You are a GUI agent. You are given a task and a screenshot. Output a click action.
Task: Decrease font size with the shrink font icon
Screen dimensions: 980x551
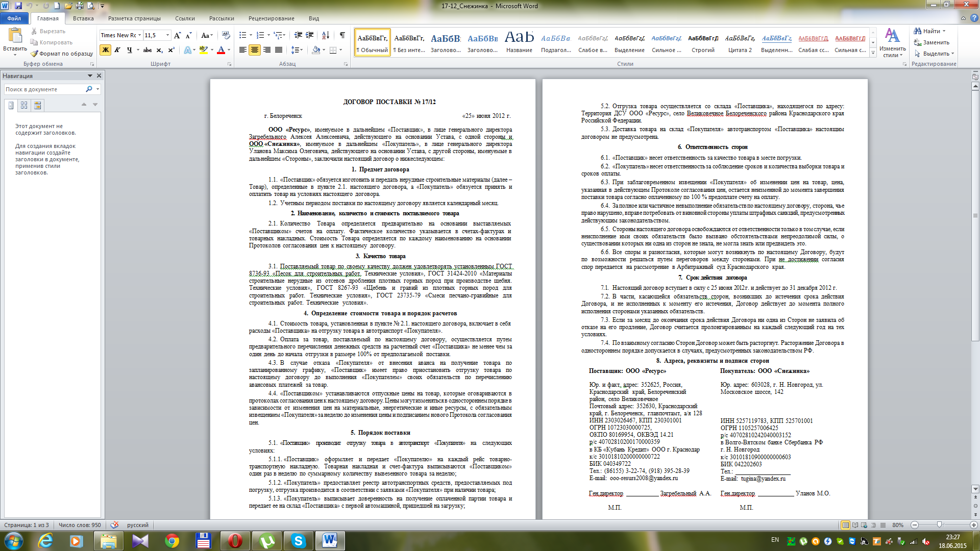coord(189,35)
